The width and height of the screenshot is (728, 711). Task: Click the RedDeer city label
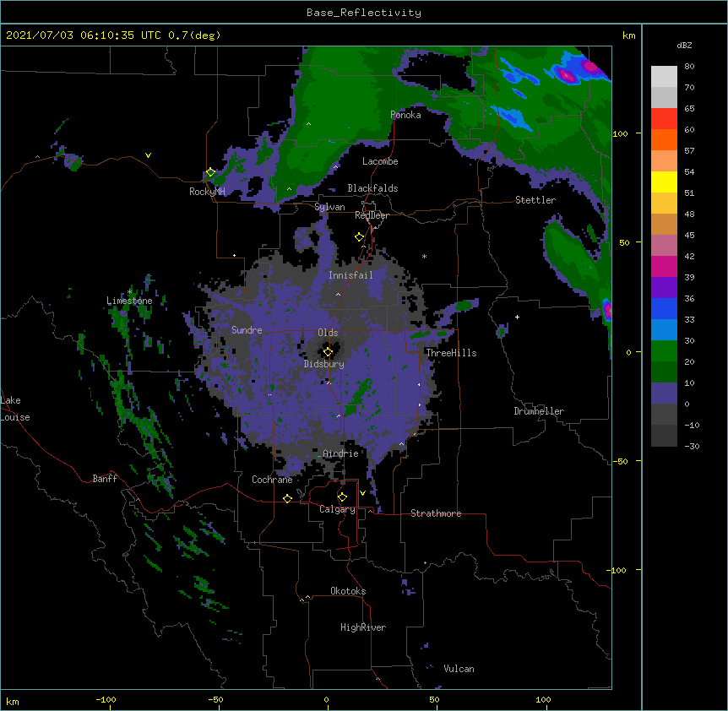click(x=372, y=215)
